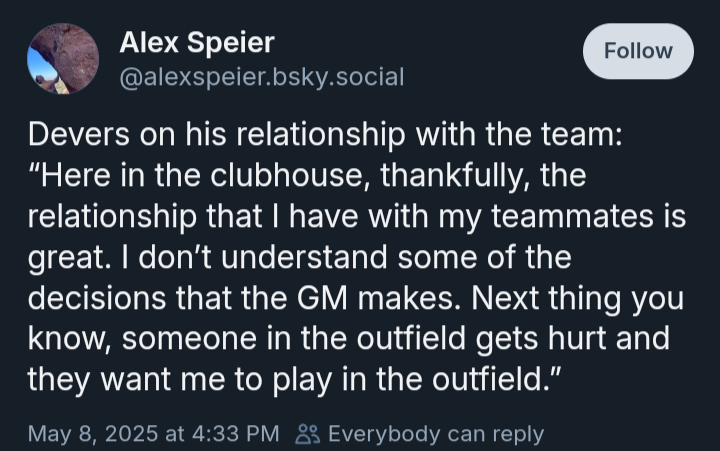Click the word "clubhouse" in the quote
Screen dimensions: 720x451
[x=290, y=176]
